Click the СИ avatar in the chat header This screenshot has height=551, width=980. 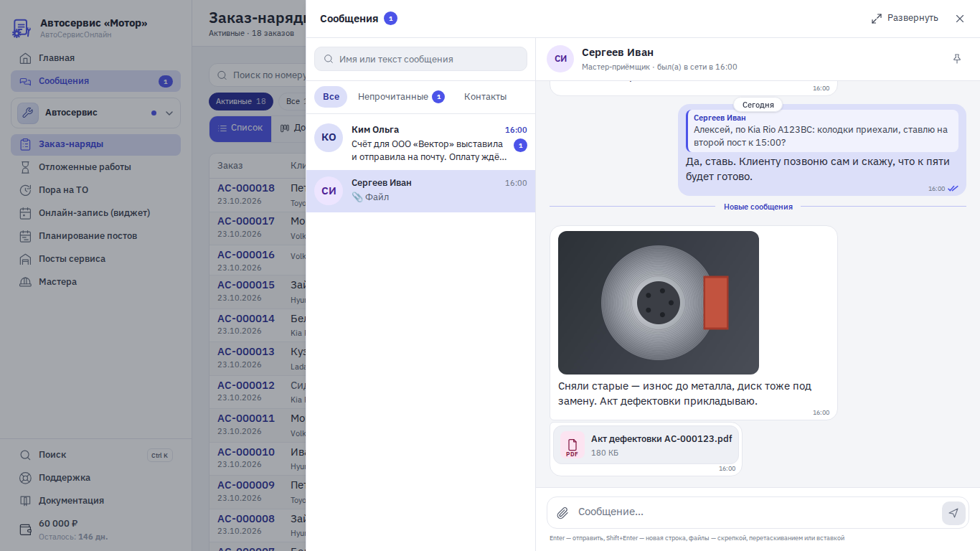pyautogui.click(x=560, y=59)
